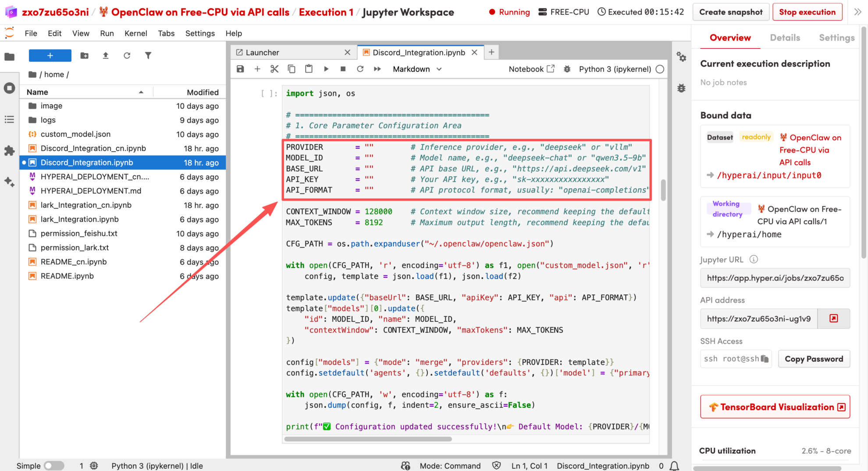Open the Extension Manager puzzle icon
Image resolution: width=868 pixels, height=471 pixels.
tap(9, 151)
